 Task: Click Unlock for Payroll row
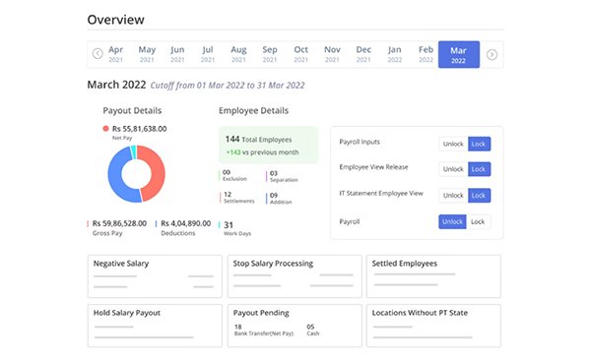click(452, 221)
